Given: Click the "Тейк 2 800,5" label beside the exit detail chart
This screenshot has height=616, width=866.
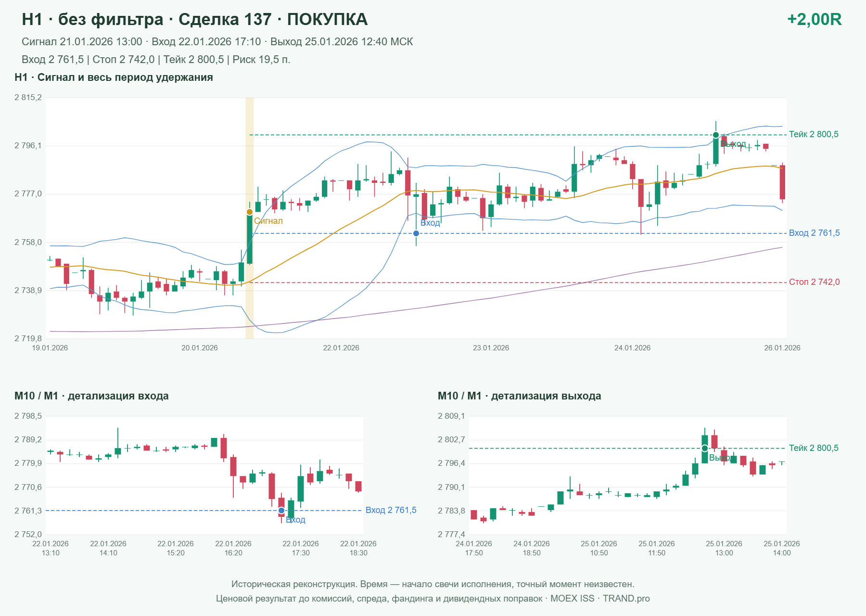Looking at the screenshot, I should point(814,448).
